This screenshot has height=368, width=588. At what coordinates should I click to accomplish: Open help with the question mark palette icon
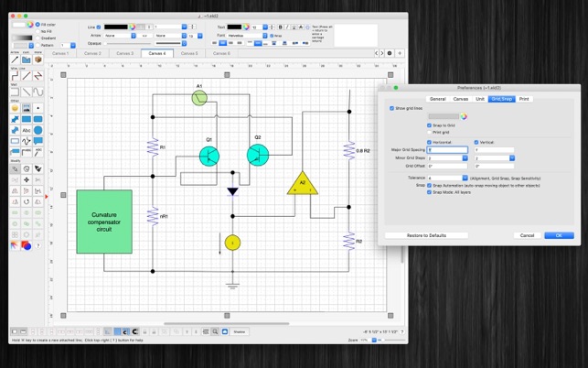tap(37, 246)
